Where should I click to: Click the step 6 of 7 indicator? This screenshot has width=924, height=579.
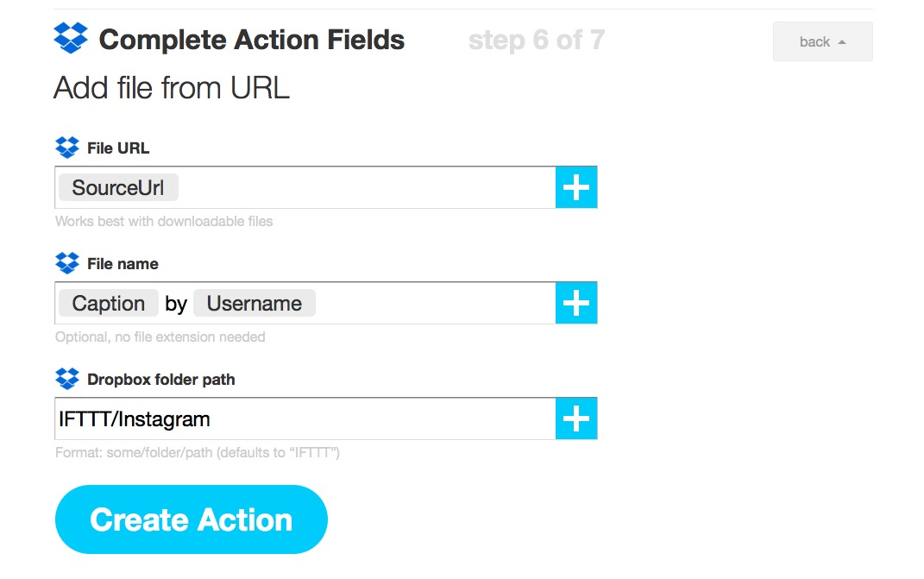tap(537, 40)
